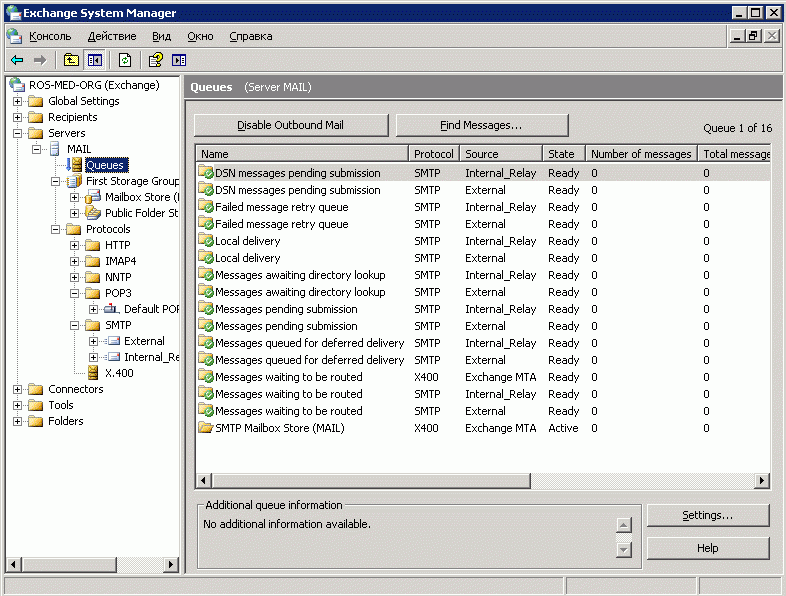
Task: Select External Failed message retry queue row
Action: [x=484, y=224]
